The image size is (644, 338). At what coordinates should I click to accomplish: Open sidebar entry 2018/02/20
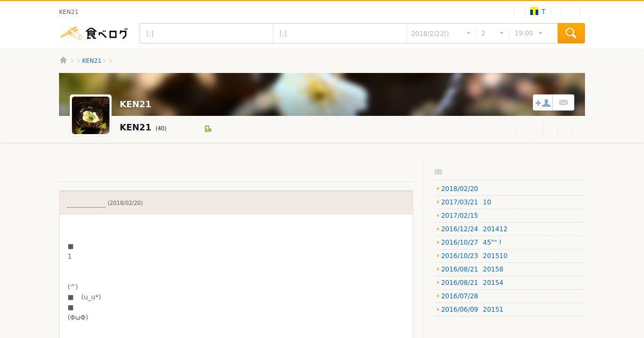[x=459, y=189]
